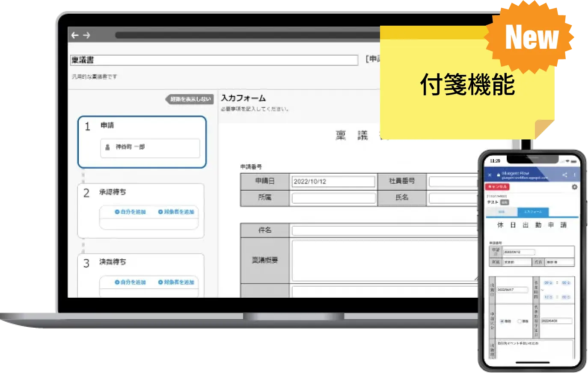Click the browser forward arrow icon

click(87, 35)
